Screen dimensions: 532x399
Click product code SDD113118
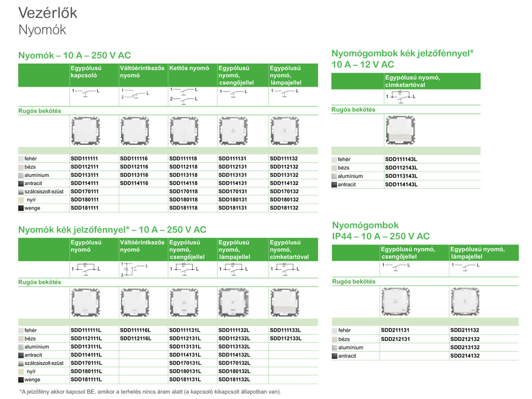point(183,175)
